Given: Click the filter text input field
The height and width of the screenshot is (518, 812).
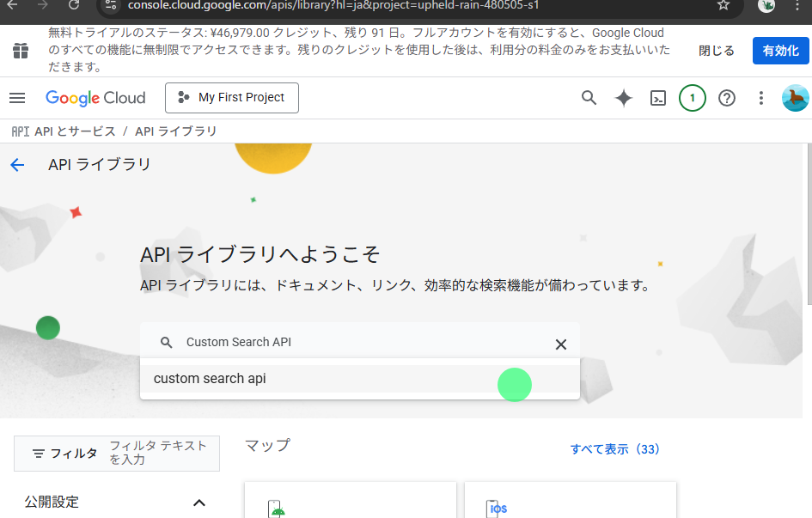Looking at the screenshot, I should click(159, 453).
